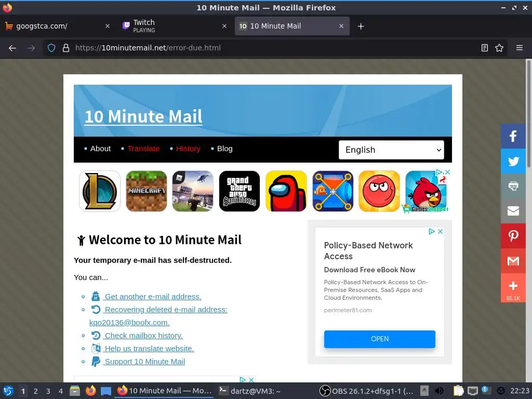The image size is (532, 399).
Task: Switch to workspace 2 in taskbar
Action: (36, 391)
